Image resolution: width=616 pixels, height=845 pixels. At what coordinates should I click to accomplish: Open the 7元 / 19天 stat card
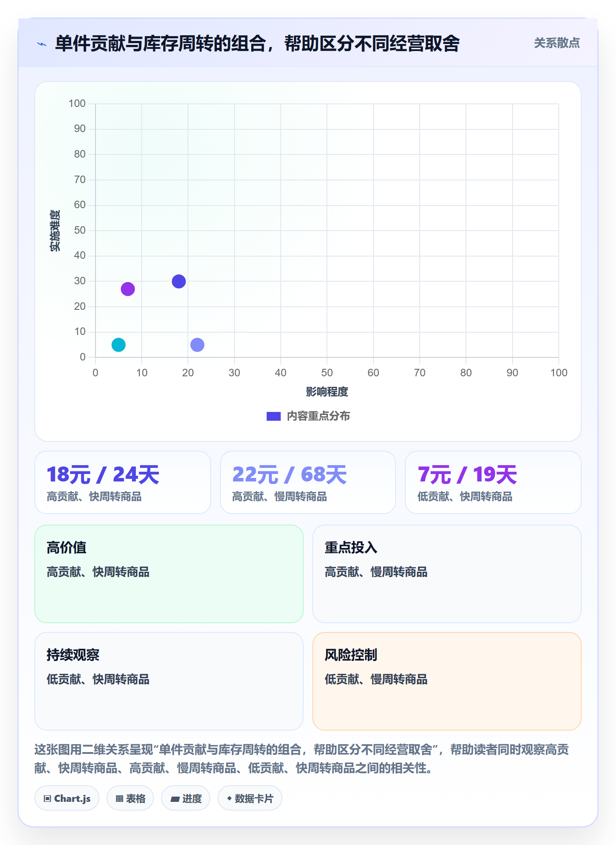click(x=493, y=482)
